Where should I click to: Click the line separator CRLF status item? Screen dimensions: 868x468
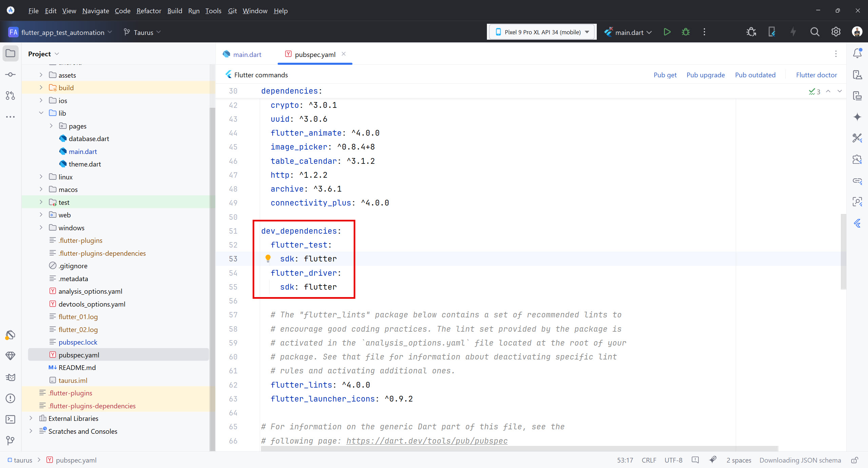point(649,460)
